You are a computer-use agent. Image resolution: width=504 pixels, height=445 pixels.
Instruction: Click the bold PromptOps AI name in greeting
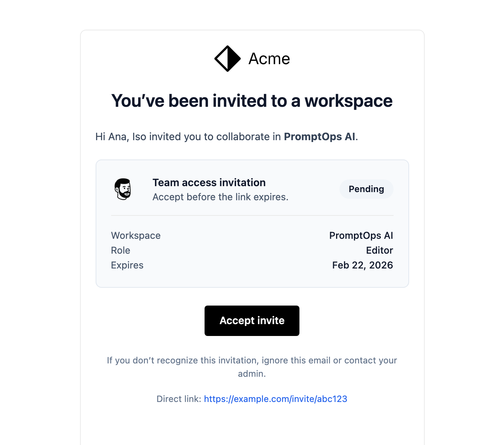319,137
